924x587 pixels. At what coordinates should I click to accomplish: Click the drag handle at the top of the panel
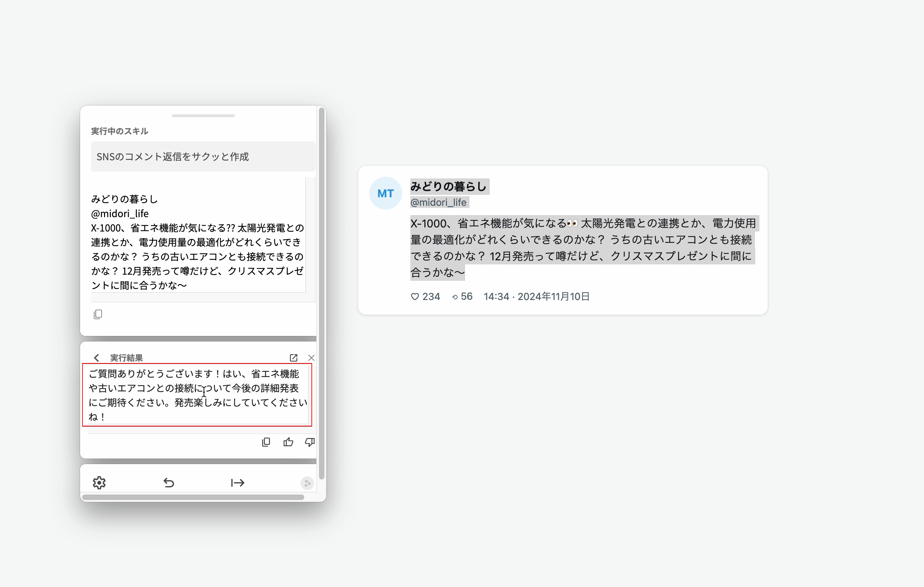(x=203, y=115)
